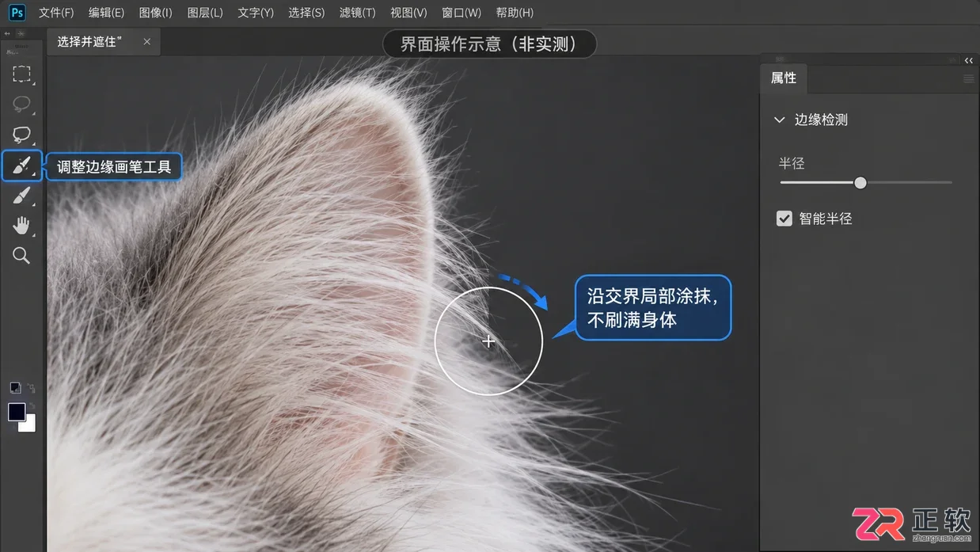
Task: Click the 边缘检测 section title
Action: (821, 120)
